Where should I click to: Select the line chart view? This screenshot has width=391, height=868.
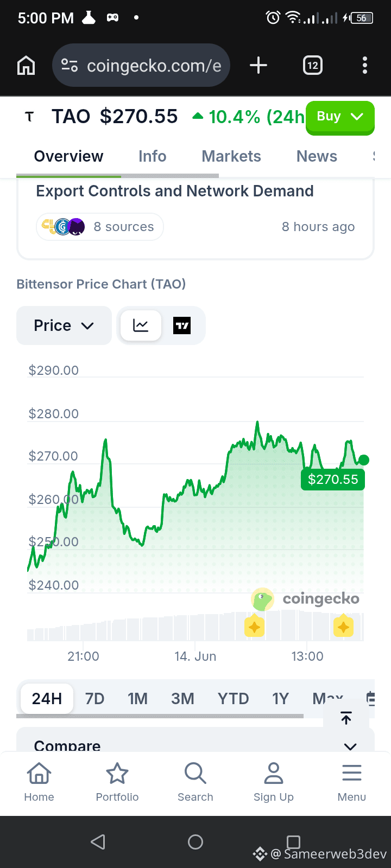click(x=141, y=325)
